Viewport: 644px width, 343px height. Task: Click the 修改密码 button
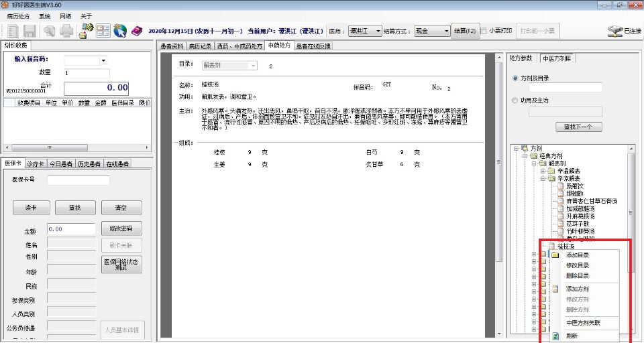click(x=121, y=228)
